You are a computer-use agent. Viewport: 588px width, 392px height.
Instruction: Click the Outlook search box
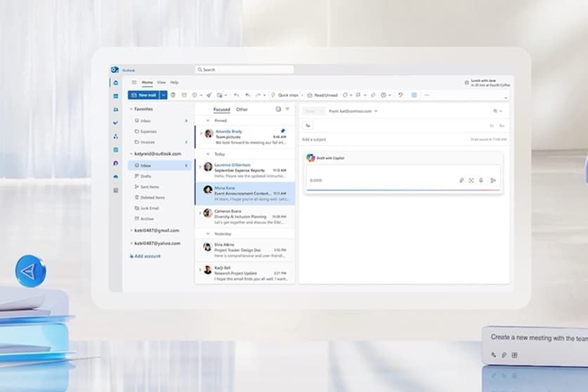point(244,70)
